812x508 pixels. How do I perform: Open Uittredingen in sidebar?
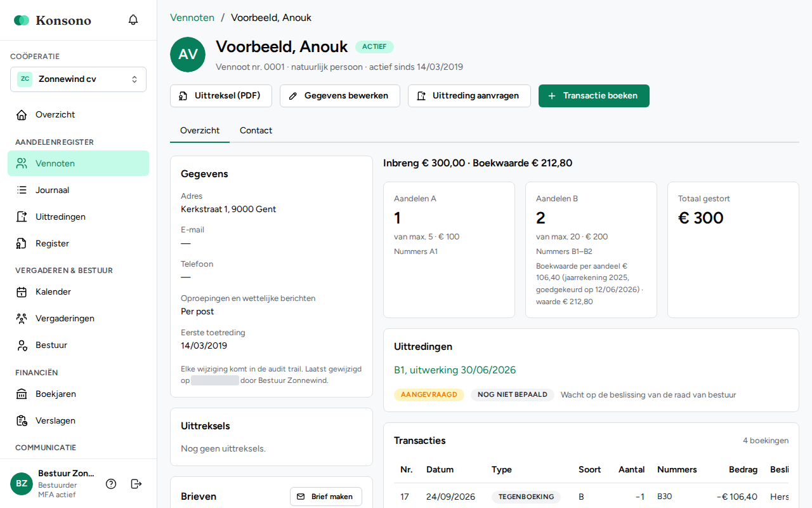click(78, 217)
